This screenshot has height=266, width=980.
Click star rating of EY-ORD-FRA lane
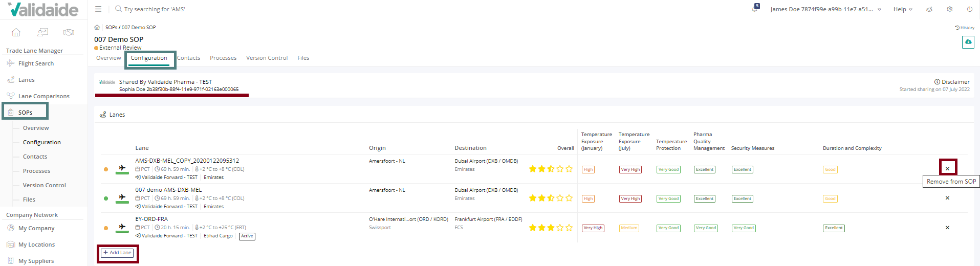pos(551,228)
